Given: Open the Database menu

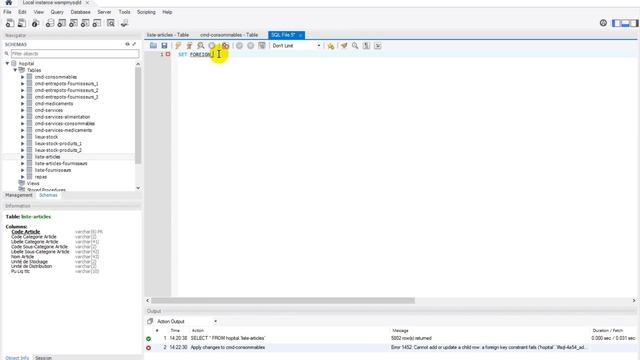Looking at the screenshot, I should pyautogui.click(x=80, y=12).
